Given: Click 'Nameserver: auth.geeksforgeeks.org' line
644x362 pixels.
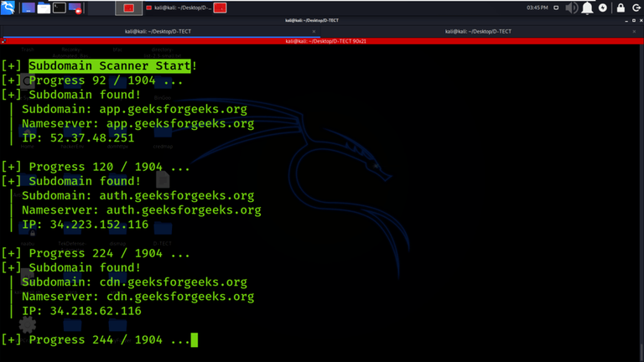Looking at the screenshot, I should (x=141, y=210).
